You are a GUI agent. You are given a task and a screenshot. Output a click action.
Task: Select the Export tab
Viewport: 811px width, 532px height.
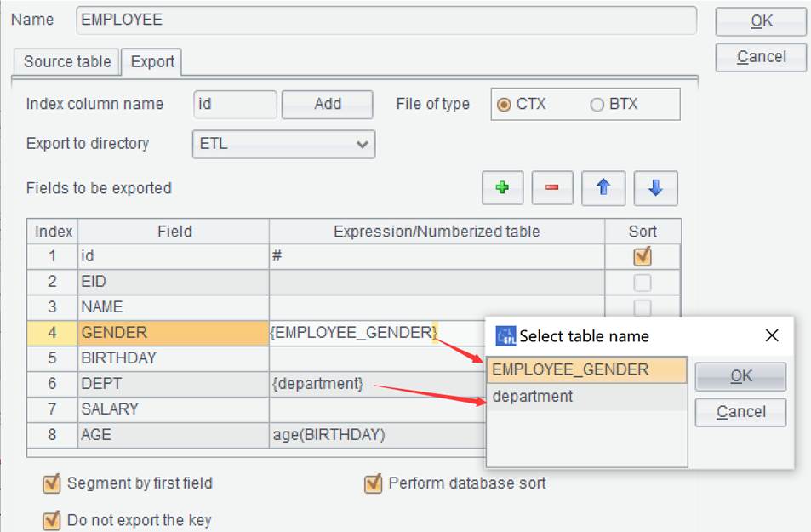click(x=152, y=61)
